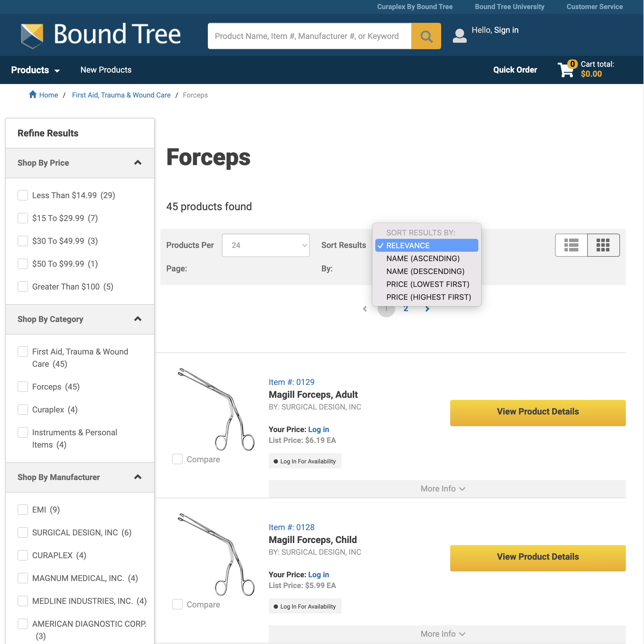Go to next page using the arrow chevron
The width and height of the screenshot is (644, 644).
427,309
